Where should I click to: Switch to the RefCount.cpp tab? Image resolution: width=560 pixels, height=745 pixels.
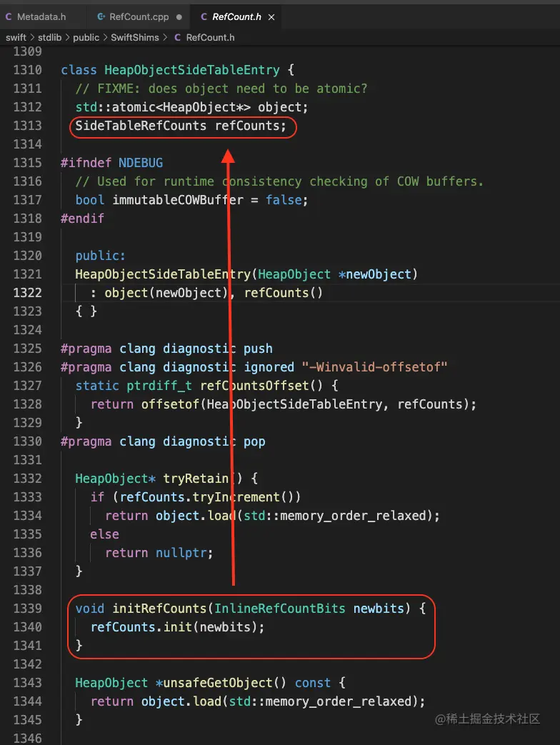tap(139, 16)
